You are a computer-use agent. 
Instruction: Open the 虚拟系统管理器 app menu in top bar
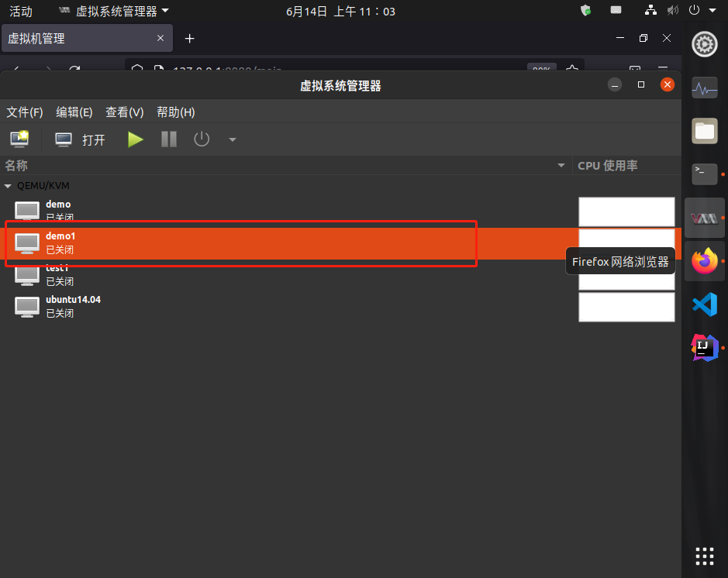(x=114, y=11)
